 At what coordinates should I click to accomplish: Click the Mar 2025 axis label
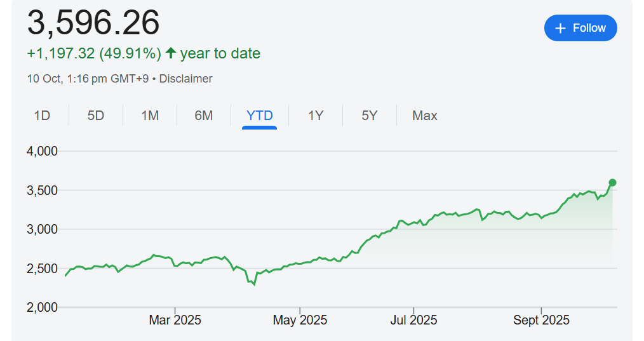coord(175,320)
